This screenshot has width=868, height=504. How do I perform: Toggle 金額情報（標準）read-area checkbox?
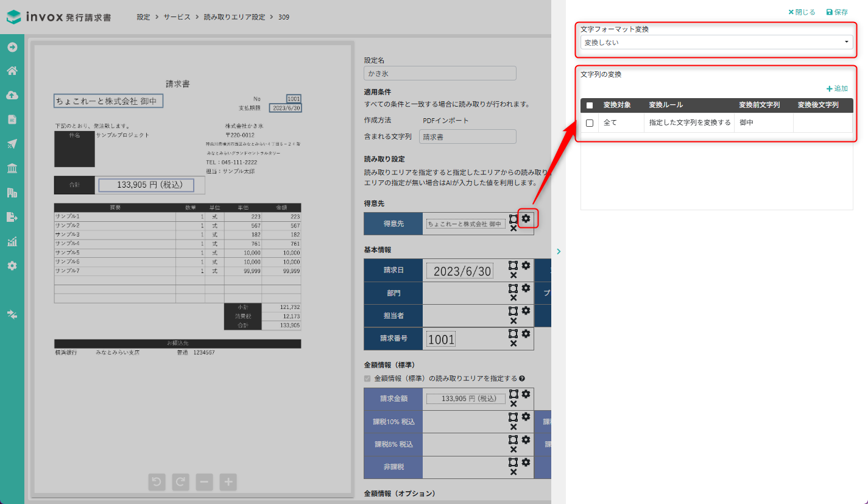pos(367,378)
